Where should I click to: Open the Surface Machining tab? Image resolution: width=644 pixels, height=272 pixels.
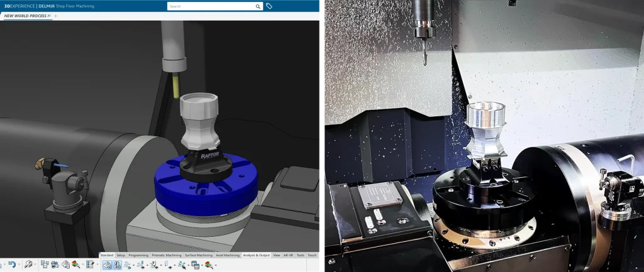click(x=199, y=255)
